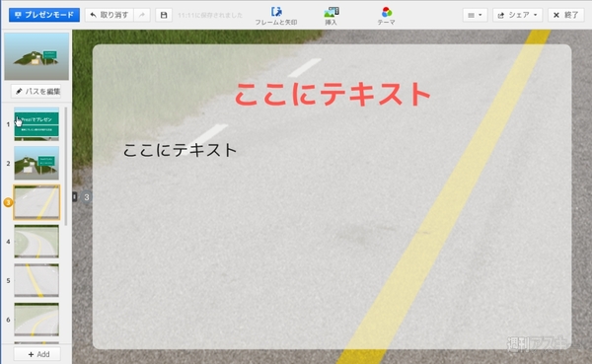Viewport: 592px width, 364px height.
Task: Click the 取り消す undo button
Action: tap(110, 15)
